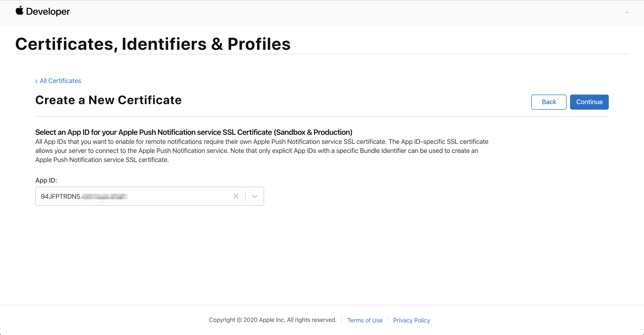
Task: Open the account menu chevron in header
Action: click(627, 12)
